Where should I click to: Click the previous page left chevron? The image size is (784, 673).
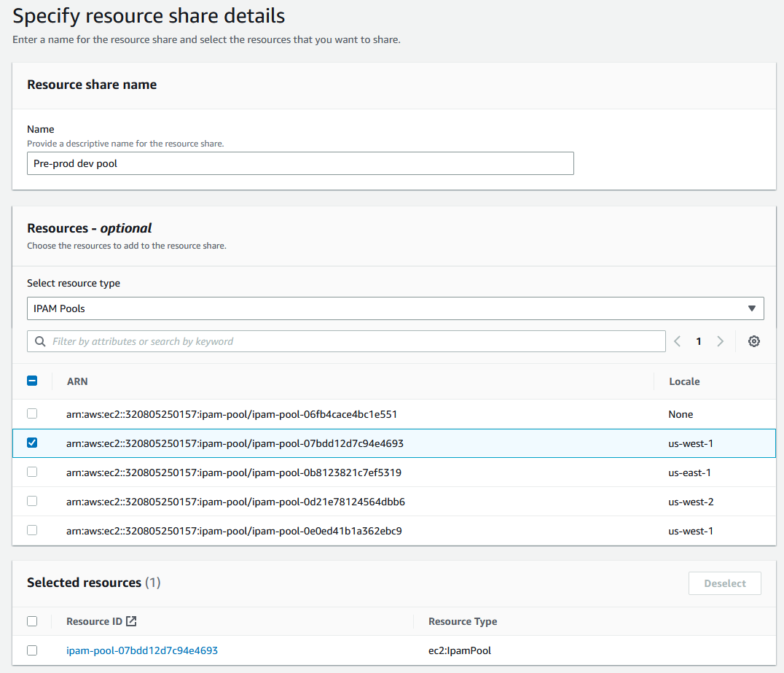(x=677, y=341)
